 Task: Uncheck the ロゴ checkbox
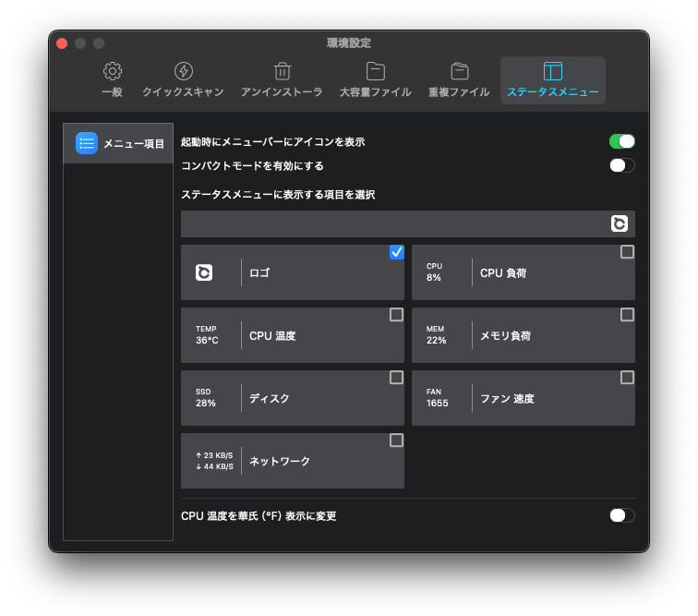397,252
